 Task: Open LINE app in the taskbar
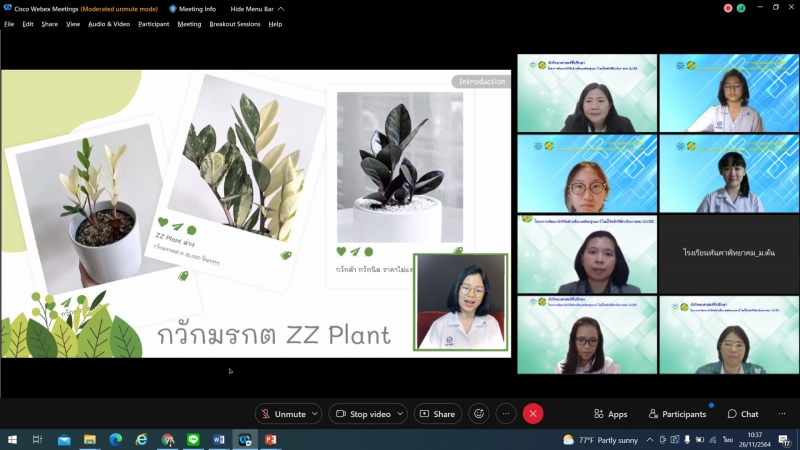(193, 440)
